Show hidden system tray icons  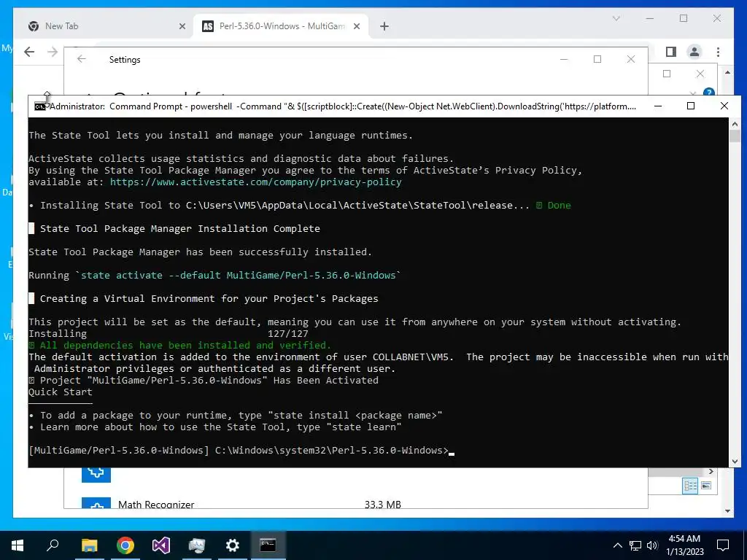coord(617,545)
